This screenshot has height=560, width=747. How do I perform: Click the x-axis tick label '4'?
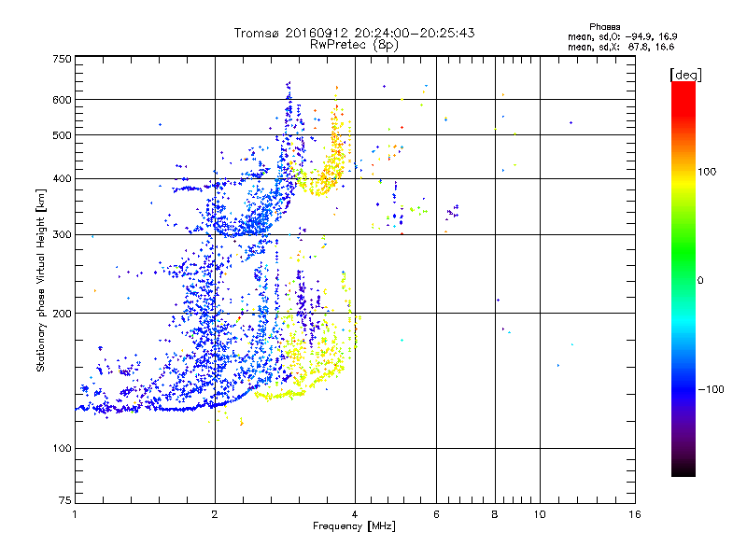pos(355,514)
